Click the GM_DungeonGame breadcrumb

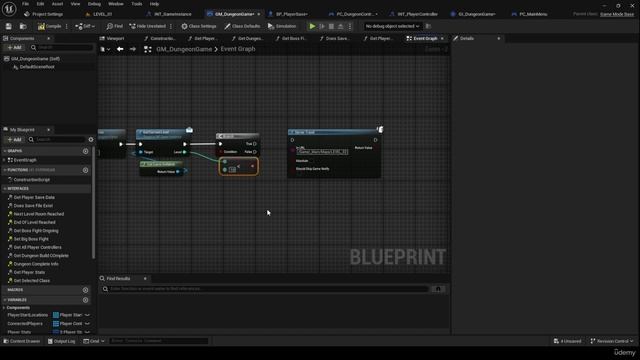[x=184, y=49]
